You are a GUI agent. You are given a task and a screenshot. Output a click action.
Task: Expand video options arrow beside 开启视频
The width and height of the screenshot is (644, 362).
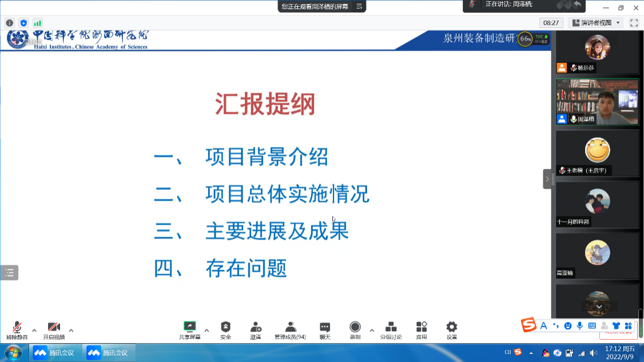point(71,330)
